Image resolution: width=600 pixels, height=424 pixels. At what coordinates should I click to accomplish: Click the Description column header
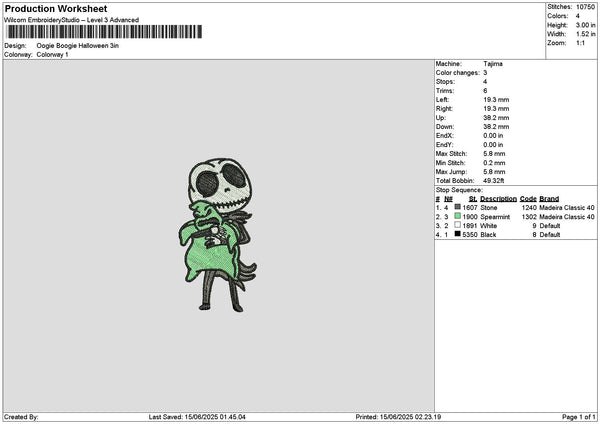click(498, 199)
